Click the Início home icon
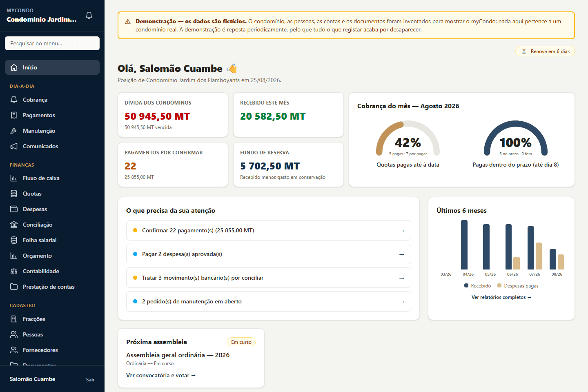Viewport: 588px width, 392px height. [x=14, y=67]
